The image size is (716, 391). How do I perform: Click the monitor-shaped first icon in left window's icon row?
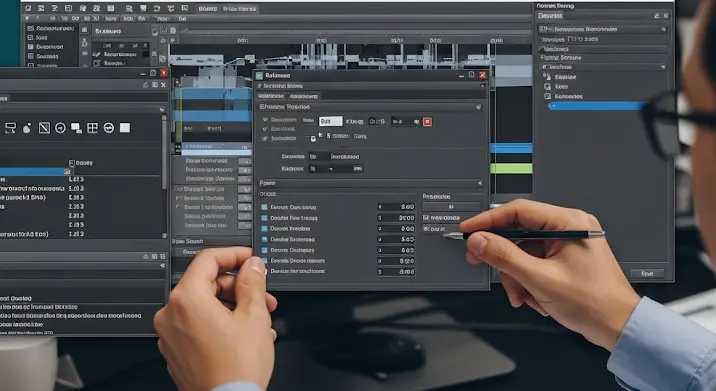pyautogui.click(x=11, y=128)
